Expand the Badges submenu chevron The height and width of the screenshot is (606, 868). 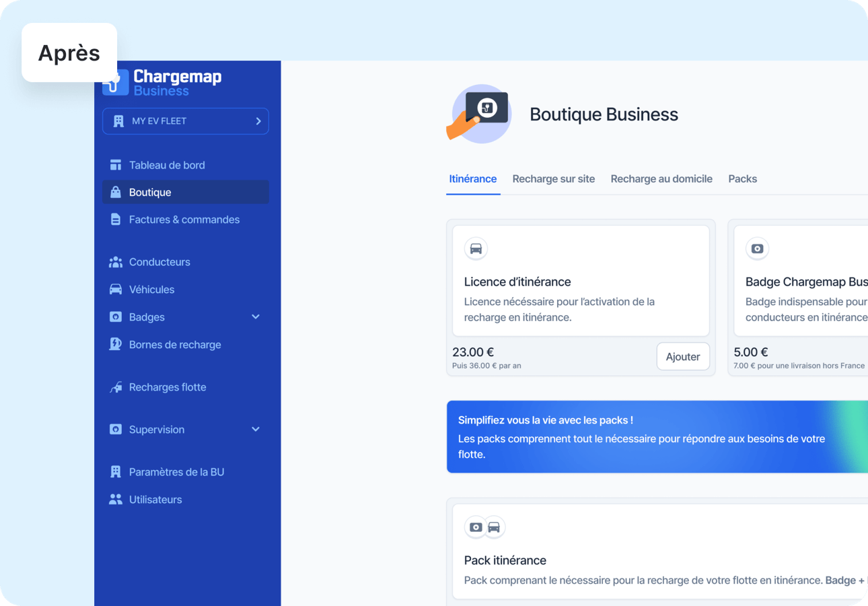click(256, 317)
